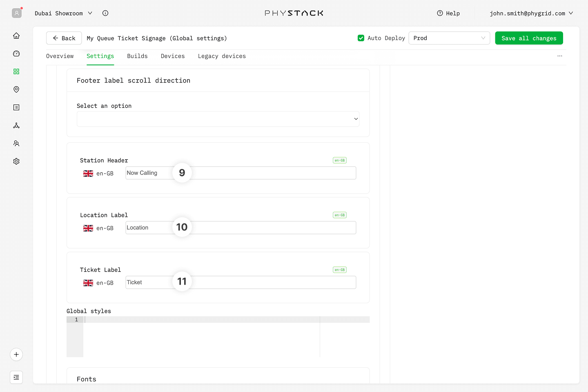The height and width of the screenshot is (392, 588).
Task: Click the dashboard gauge sidebar icon
Action: [16, 53]
